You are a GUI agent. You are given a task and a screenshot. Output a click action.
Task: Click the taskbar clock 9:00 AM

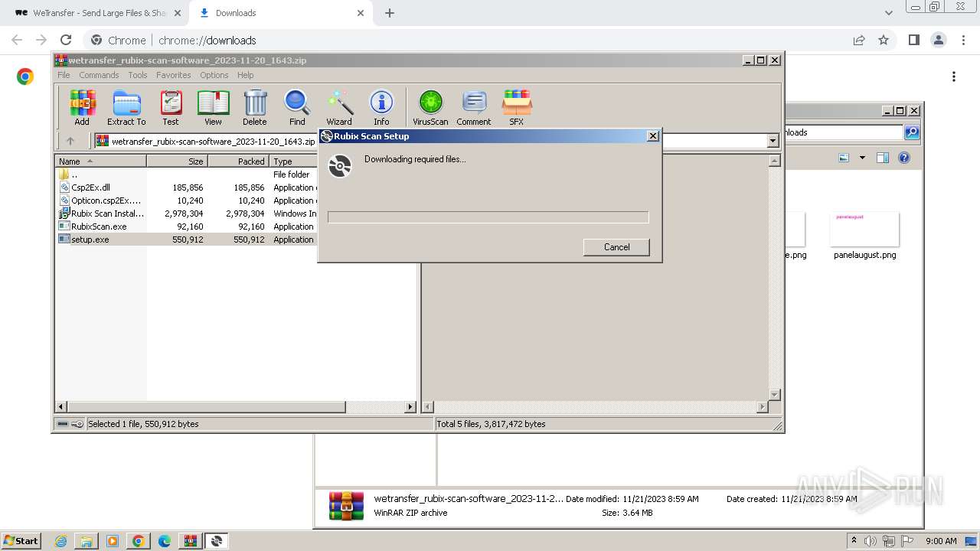(x=941, y=541)
